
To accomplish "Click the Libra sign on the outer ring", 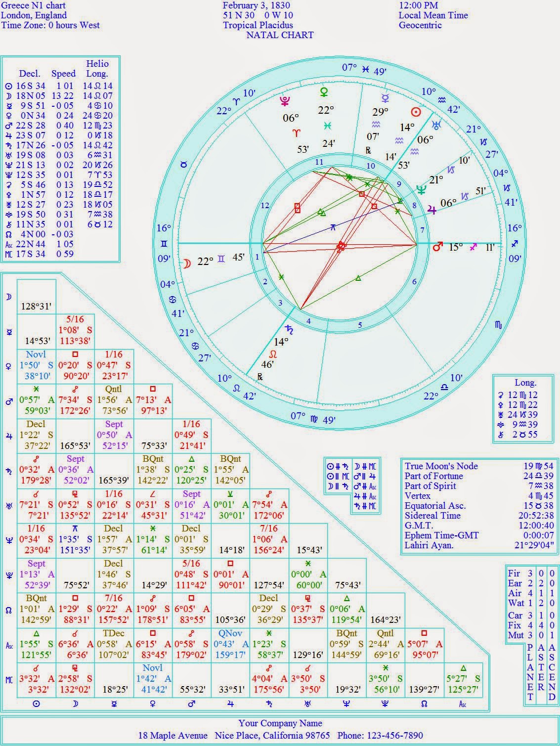I will point(444,387).
